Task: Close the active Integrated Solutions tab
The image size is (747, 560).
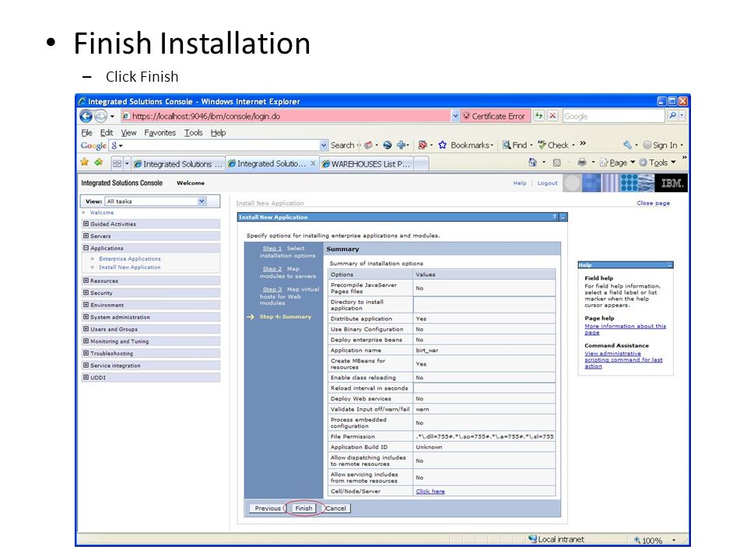Action: pyautogui.click(x=313, y=163)
